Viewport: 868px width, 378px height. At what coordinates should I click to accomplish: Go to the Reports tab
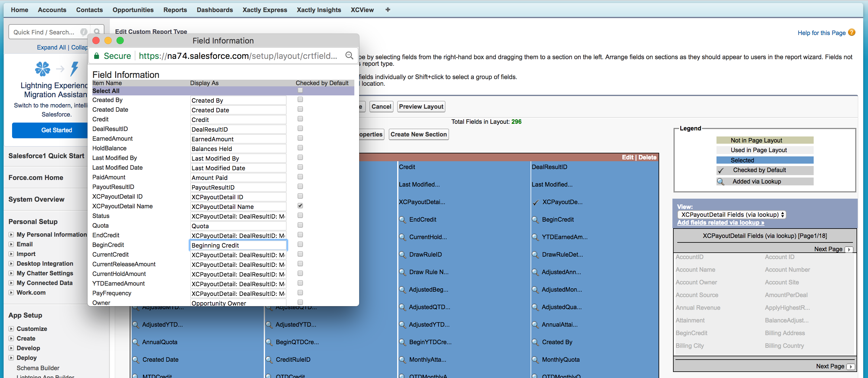coord(175,10)
